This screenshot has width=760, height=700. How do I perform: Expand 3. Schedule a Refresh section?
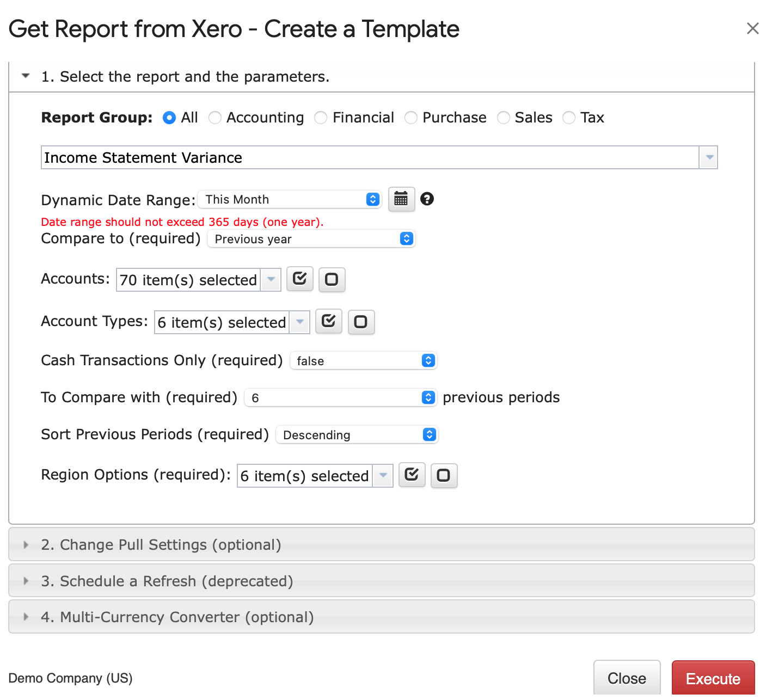pos(381,581)
